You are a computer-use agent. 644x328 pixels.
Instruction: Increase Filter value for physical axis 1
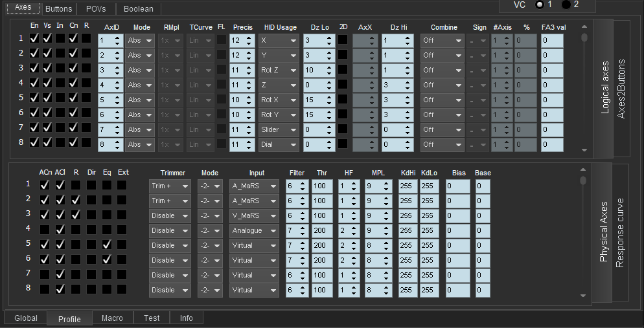303,183
